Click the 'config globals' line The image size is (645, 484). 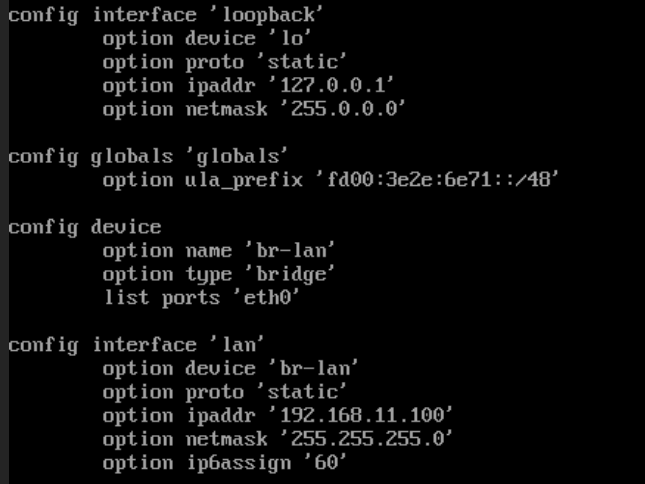[x=148, y=156]
